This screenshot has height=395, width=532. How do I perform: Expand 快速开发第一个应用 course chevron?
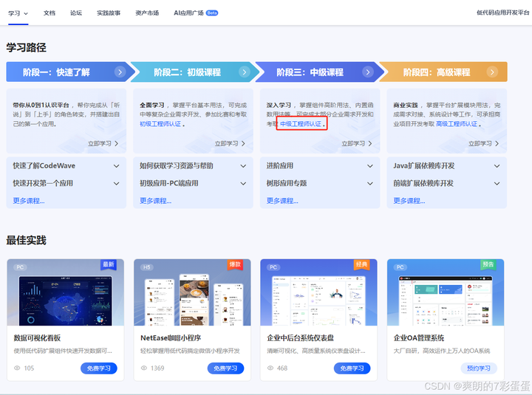point(117,184)
